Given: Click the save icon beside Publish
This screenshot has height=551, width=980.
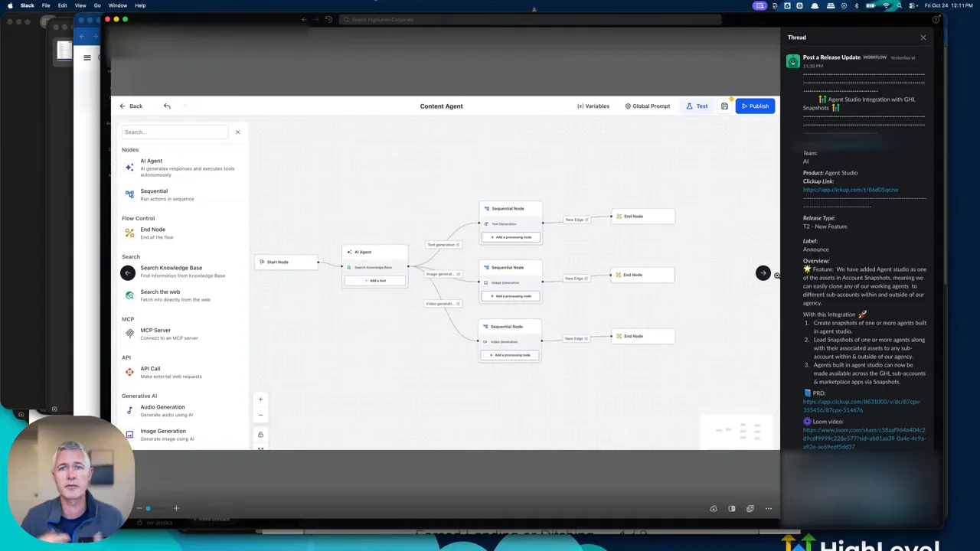Looking at the screenshot, I should pos(724,106).
